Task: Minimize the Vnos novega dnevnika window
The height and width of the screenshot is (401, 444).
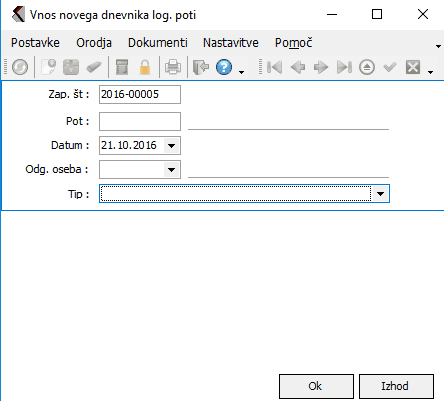Action: [332, 15]
